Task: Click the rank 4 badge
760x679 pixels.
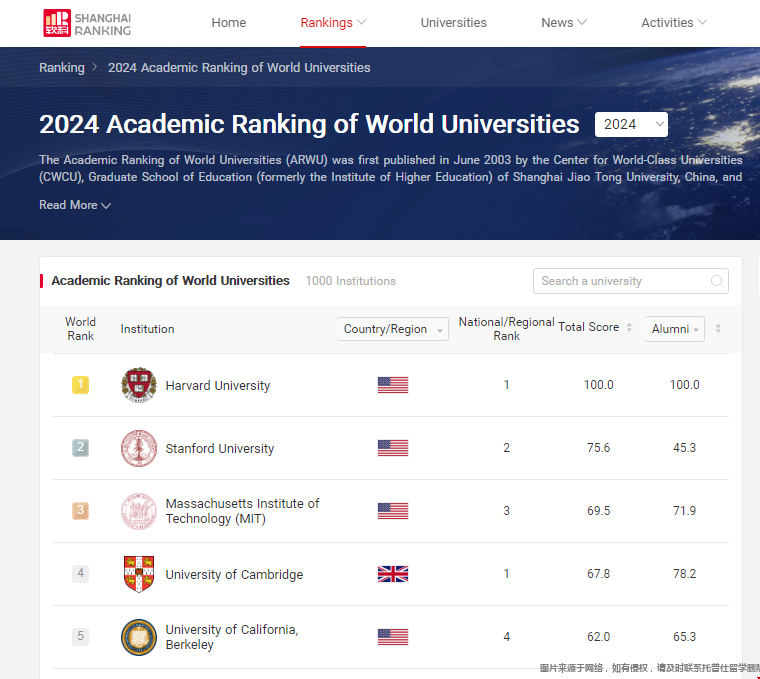Action: 80,573
